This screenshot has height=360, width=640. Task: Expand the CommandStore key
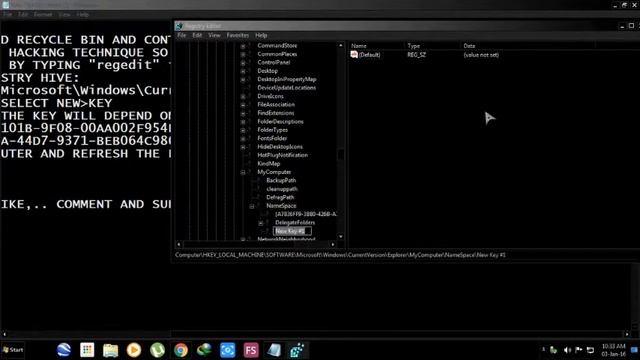pyautogui.click(x=243, y=46)
